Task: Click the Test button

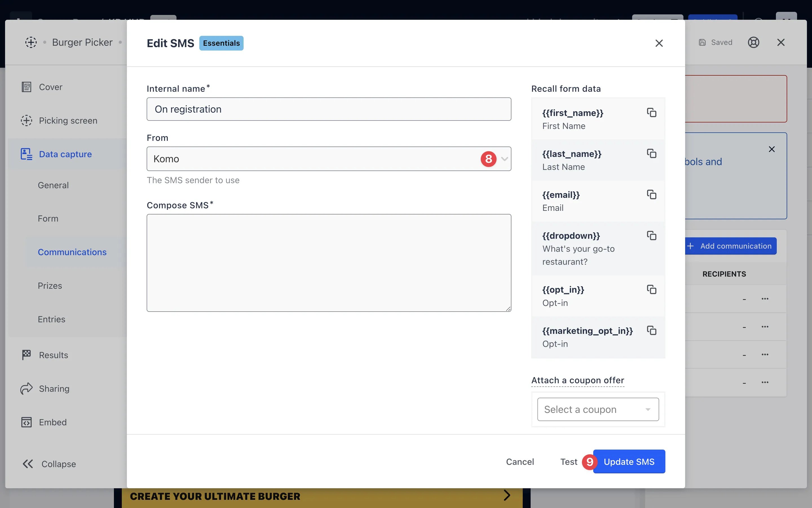Action: (569, 462)
